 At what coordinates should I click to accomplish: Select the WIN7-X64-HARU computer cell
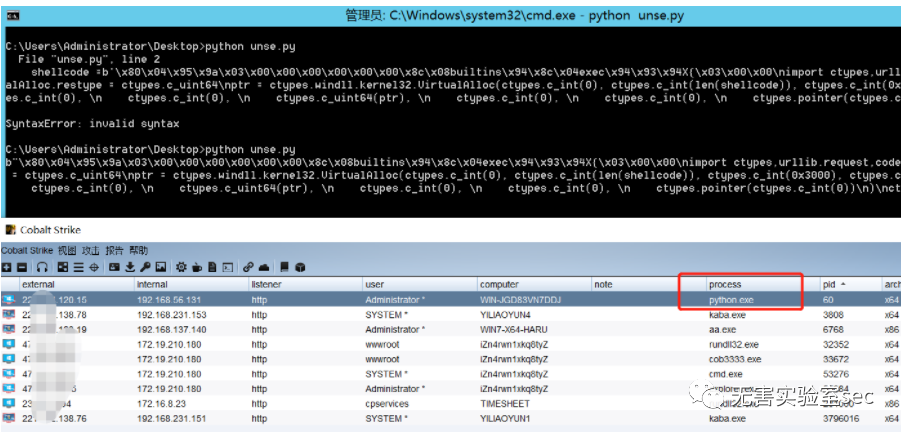point(514,330)
